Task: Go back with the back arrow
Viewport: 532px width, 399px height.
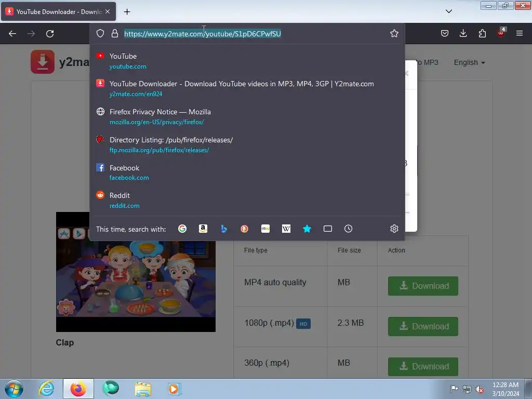Action: [12, 34]
